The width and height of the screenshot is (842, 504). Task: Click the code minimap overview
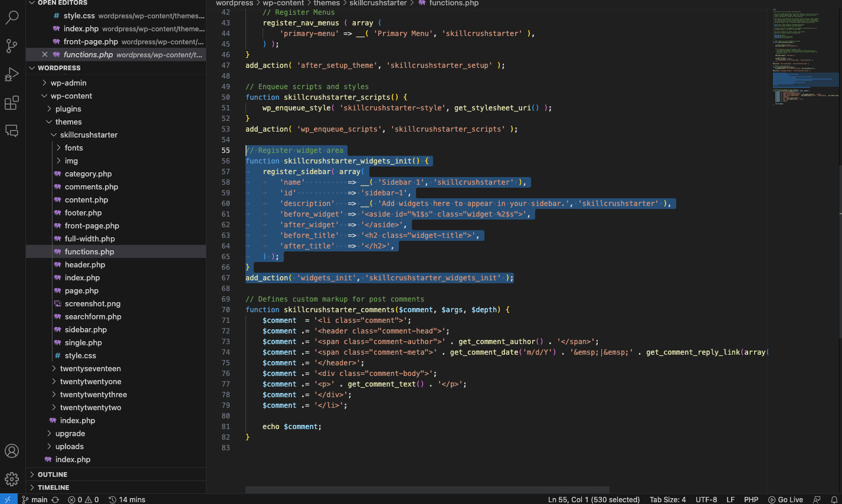click(805, 56)
